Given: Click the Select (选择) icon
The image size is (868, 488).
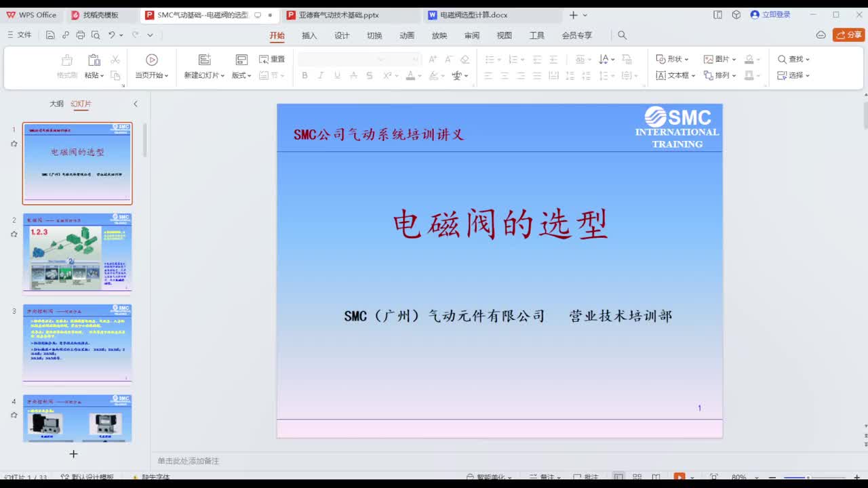Looking at the screenshot, I should point(782,75).
